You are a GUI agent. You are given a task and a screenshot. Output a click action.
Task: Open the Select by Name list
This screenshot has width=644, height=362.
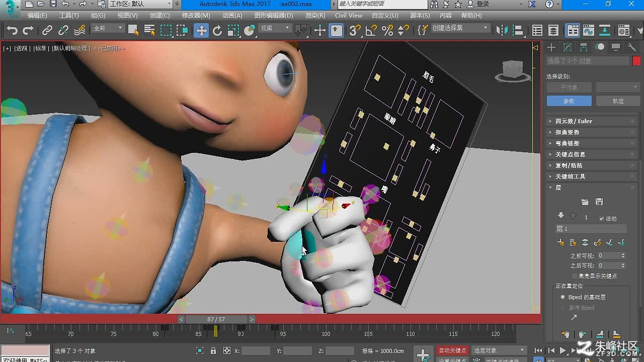pos(149,31)
